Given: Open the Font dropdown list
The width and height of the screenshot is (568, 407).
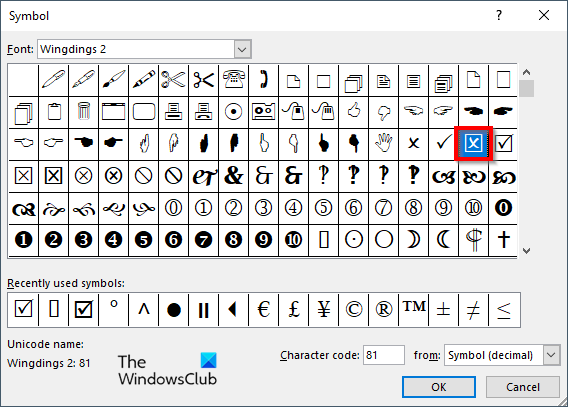Looking at the screenshot, I should [242, 49].
